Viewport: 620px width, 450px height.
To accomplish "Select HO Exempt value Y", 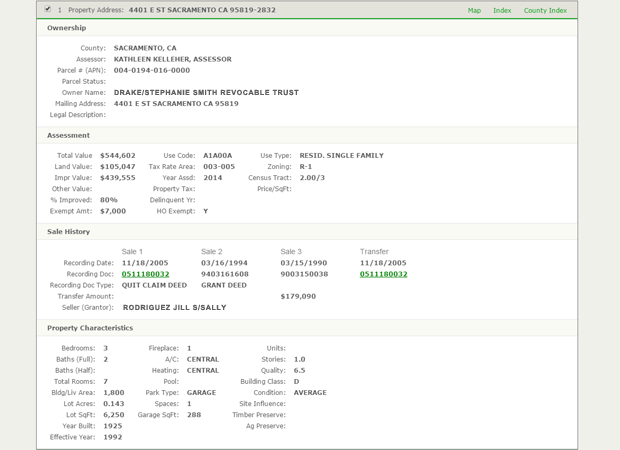I will coord(206,211).
